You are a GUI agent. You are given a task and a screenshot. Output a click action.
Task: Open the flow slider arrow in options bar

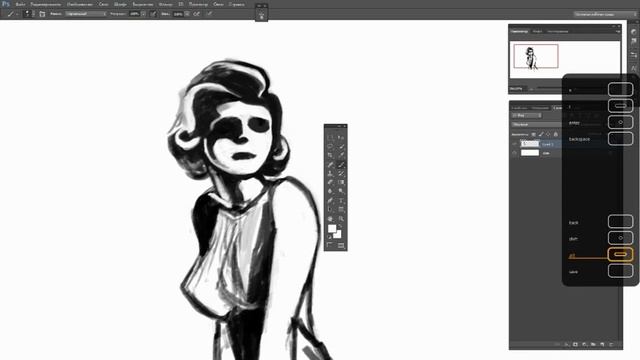coord(187,14)
